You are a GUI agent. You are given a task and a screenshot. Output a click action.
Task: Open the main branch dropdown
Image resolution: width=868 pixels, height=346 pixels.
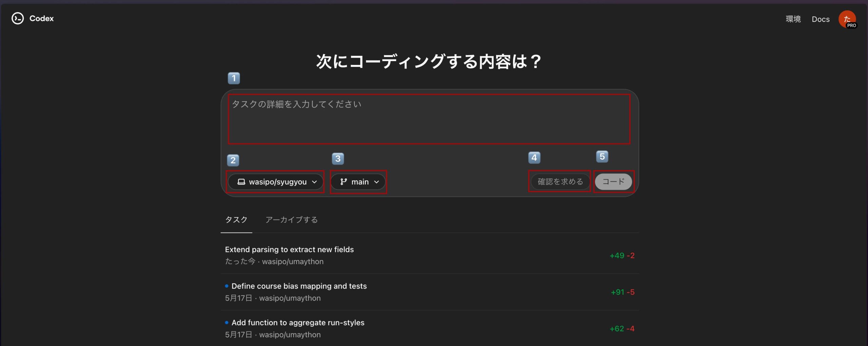tap(358, 182)
